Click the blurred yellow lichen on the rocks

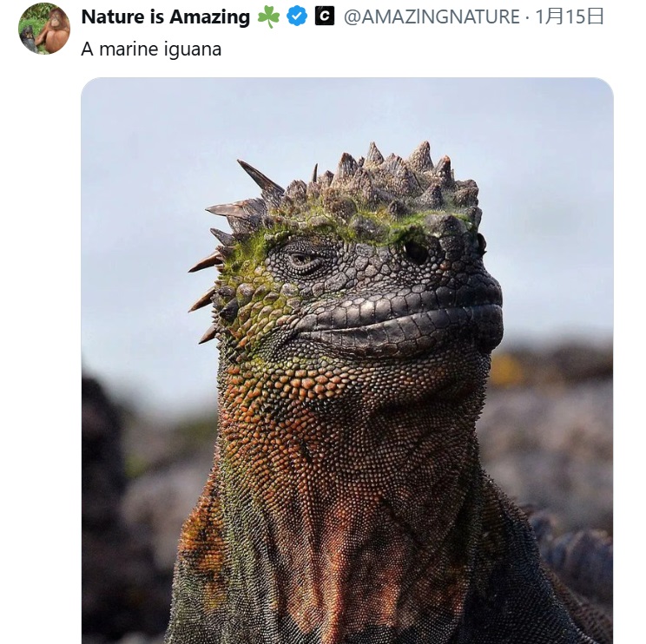(x=508, y=369)
